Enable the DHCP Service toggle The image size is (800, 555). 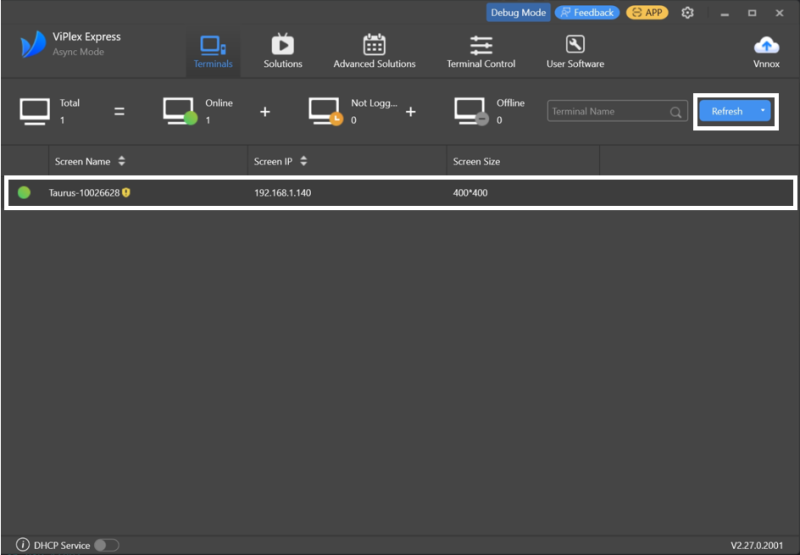click(x=106, y=545)
